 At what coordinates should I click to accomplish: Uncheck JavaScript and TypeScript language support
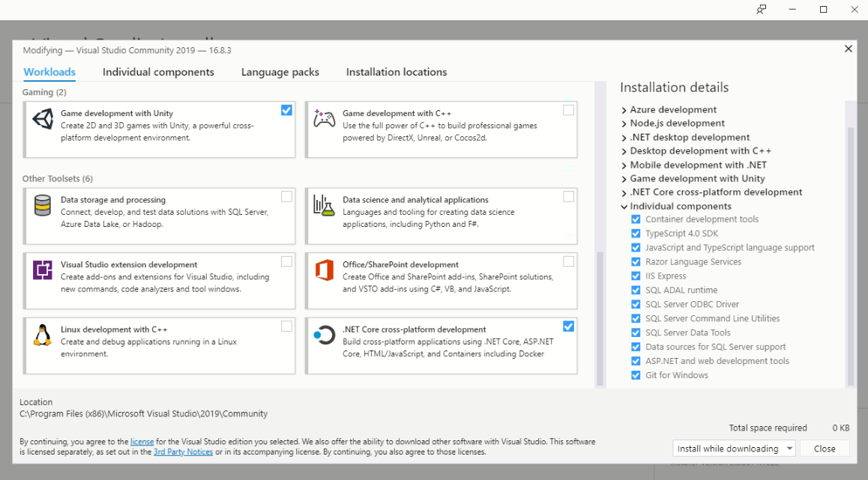[636, 248]
